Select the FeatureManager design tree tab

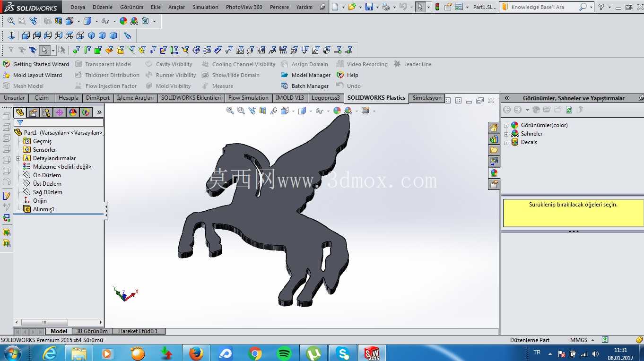click(x=20, y=112)
